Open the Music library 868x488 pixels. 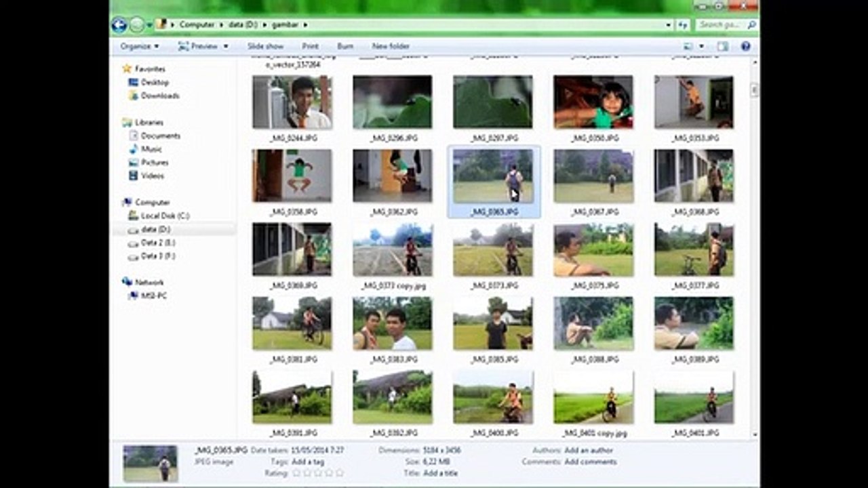click(x=146, y=149)
